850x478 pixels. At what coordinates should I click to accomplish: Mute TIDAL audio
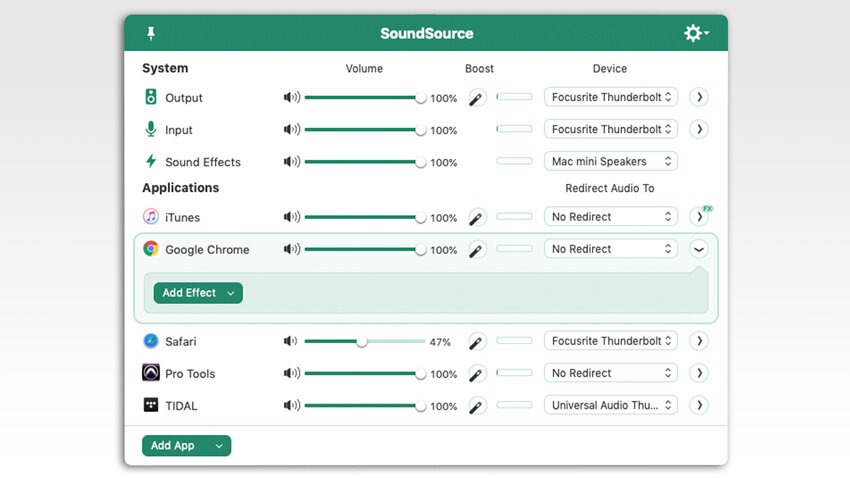(x=292, y=405)
